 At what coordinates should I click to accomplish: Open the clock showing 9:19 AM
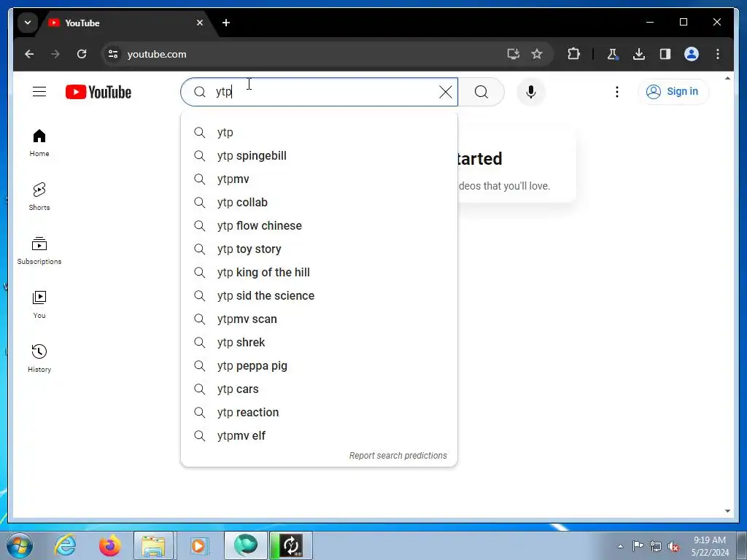point(709,545)
